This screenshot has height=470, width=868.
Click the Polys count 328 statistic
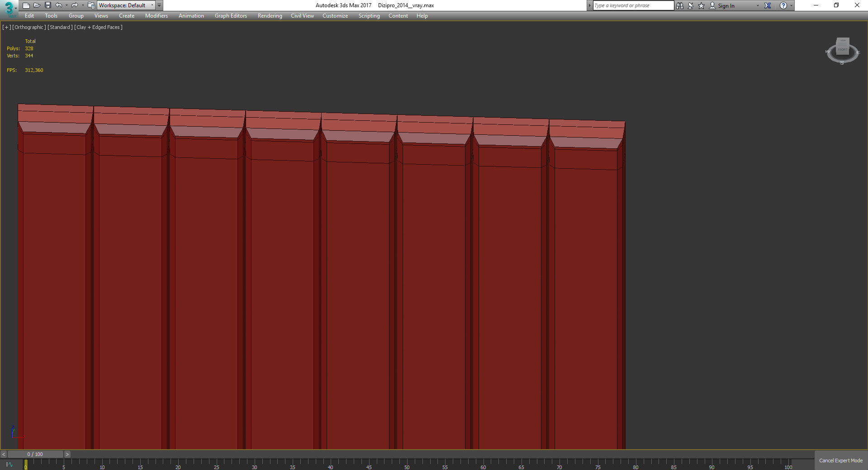[29, 48]
